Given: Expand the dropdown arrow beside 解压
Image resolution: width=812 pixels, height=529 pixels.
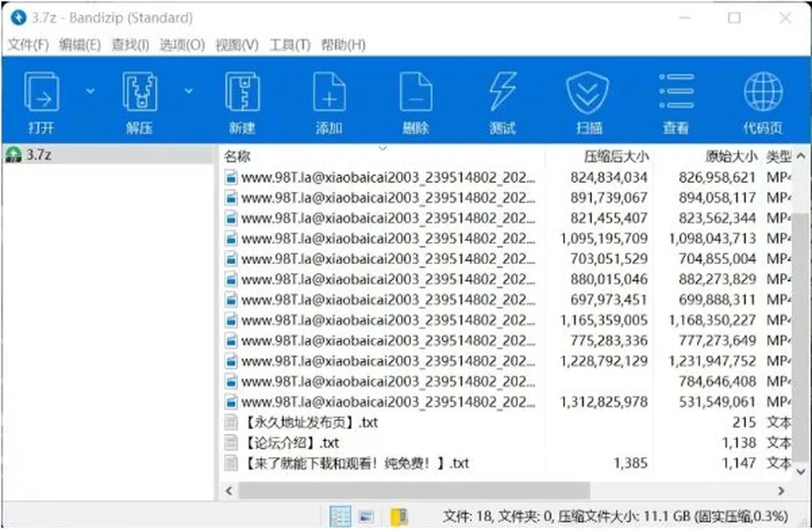Looking at the screenshot, I should 189,91.
